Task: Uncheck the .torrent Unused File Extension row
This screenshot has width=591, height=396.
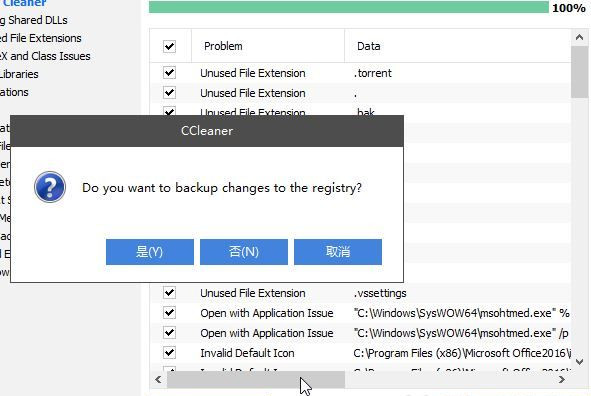Action: [169, 72]
